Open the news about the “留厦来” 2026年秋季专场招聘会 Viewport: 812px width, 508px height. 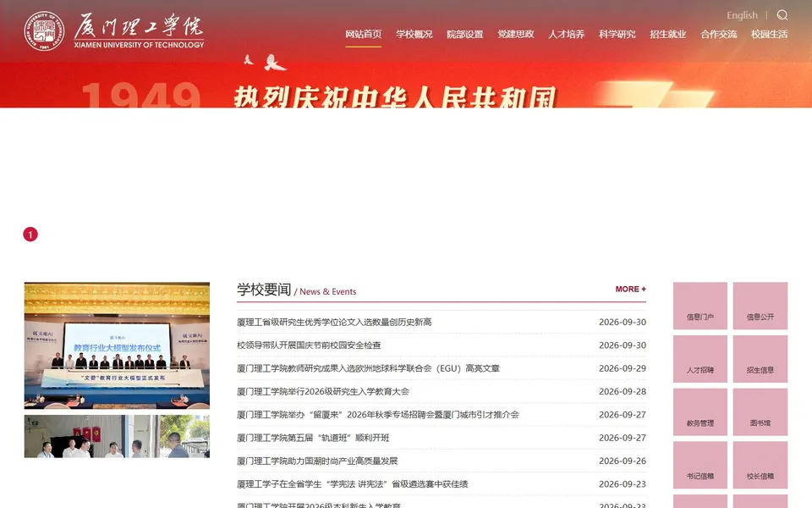tap(378, 415)
